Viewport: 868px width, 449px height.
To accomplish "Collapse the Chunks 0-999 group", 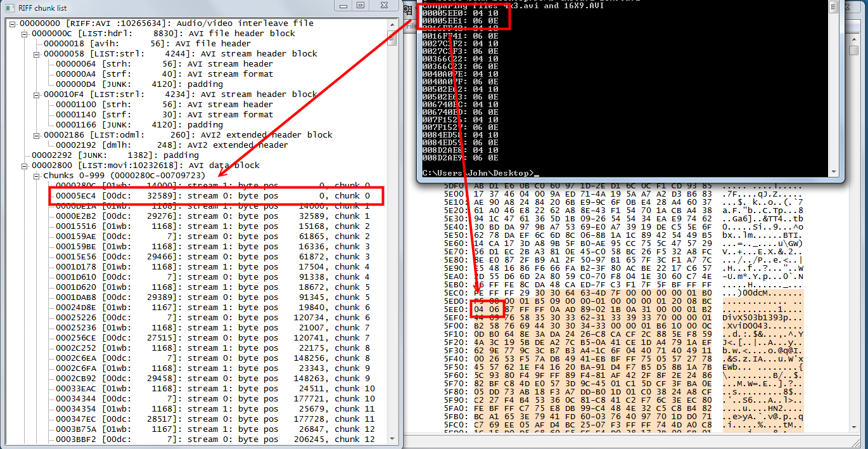I will click(37, 176).
